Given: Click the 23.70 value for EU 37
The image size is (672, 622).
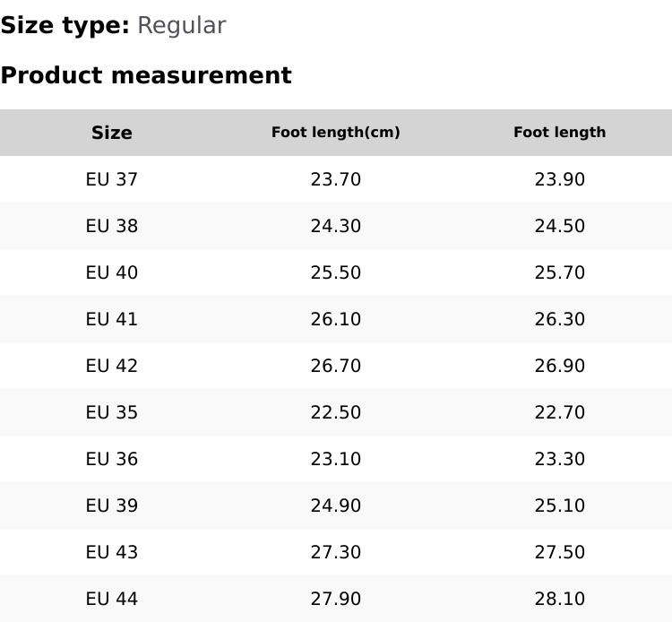Looking at the screenshot, I should coord(336,179).
